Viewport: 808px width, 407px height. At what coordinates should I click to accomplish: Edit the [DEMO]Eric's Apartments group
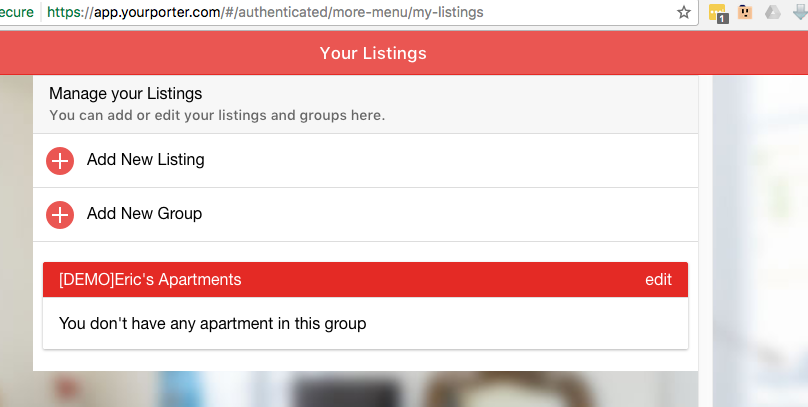(x=659, y=279)
